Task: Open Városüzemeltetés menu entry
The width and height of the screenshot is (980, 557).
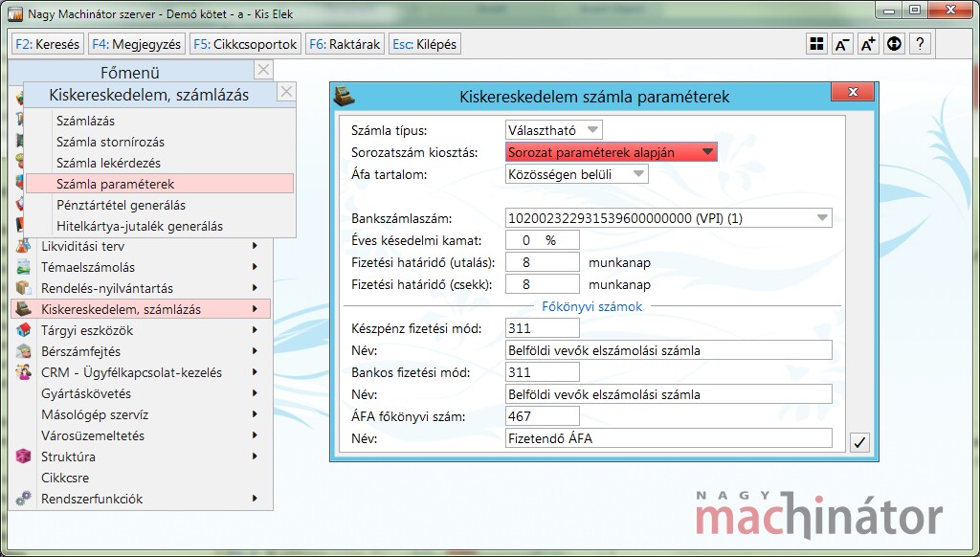Action: coord(141,435)
